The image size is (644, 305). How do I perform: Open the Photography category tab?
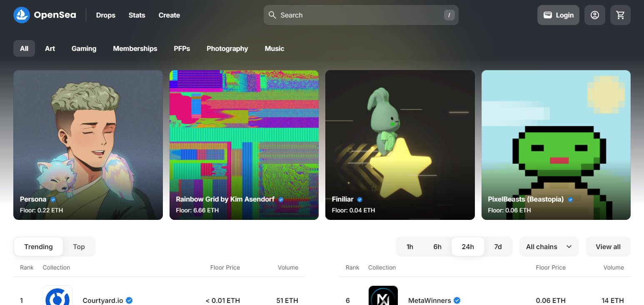tap(227, 48)
